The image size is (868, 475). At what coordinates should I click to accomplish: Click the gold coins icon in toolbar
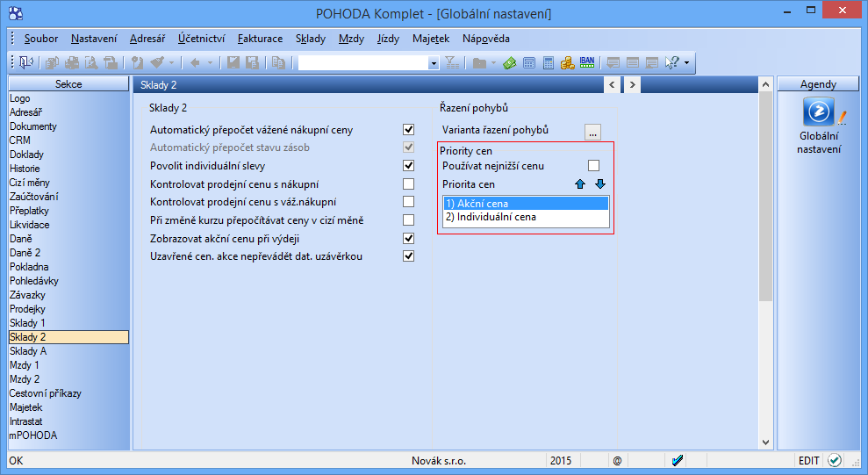(568, 63)
